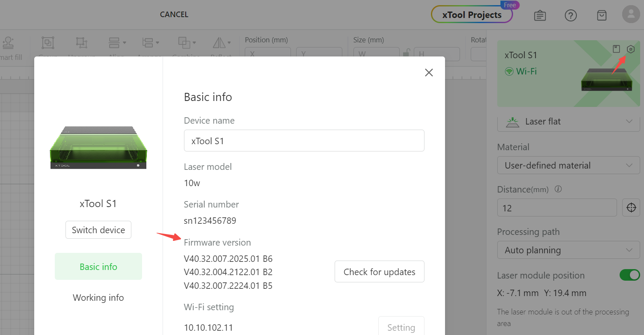This screenshot has height=335, width=644.
Task: Toggle the size aspect ratio lock icon
Action: click(407, 53)
